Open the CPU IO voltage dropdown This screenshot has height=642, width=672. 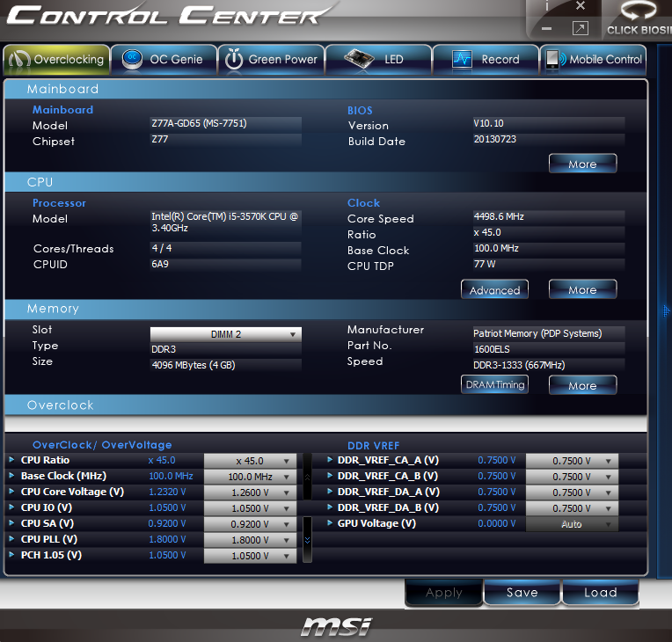(251, 508)
